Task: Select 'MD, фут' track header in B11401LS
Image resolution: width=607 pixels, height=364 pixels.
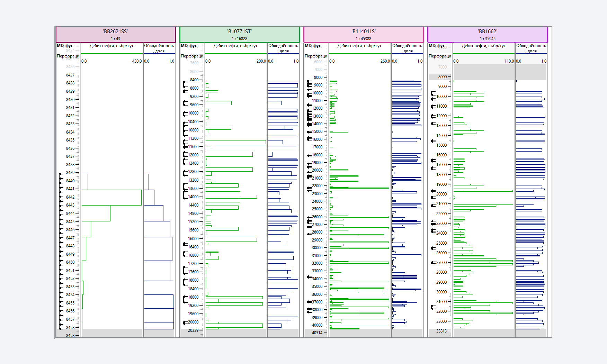Action: point(313,46)
